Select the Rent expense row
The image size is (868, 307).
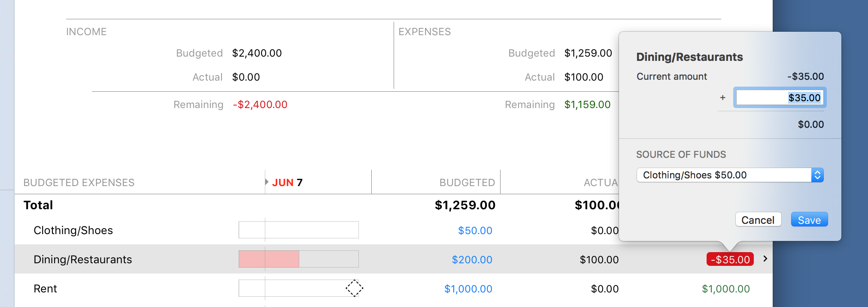(x=45, y=289)
